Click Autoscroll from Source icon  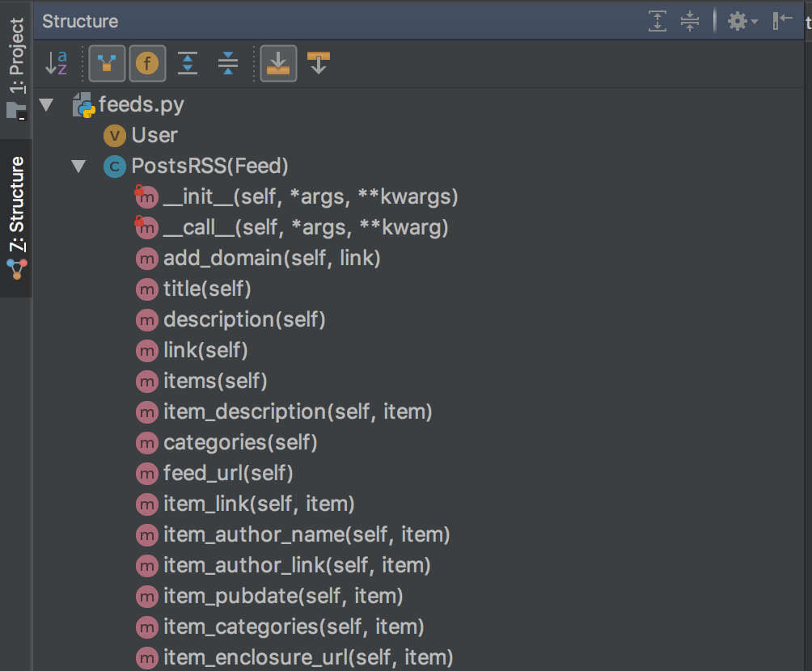(319, 63)
